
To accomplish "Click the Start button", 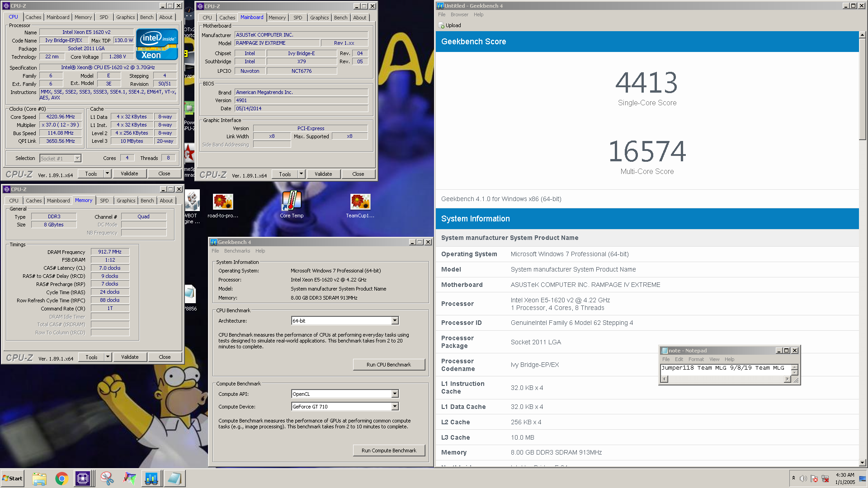I will coord(12,479).
